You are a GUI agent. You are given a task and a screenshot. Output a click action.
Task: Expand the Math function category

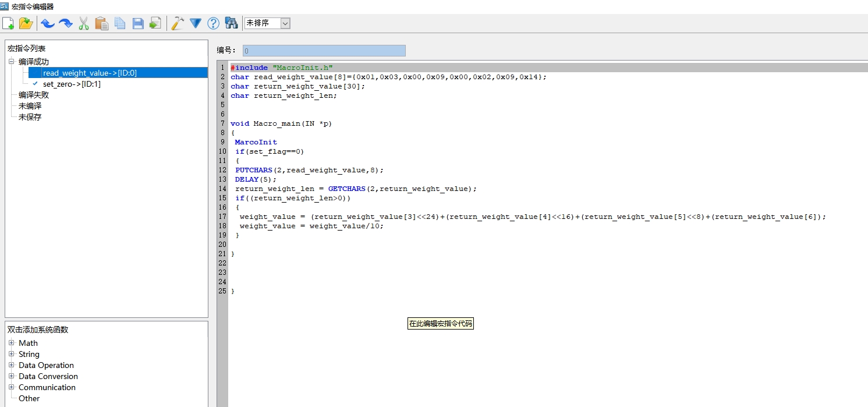(11, 343)
